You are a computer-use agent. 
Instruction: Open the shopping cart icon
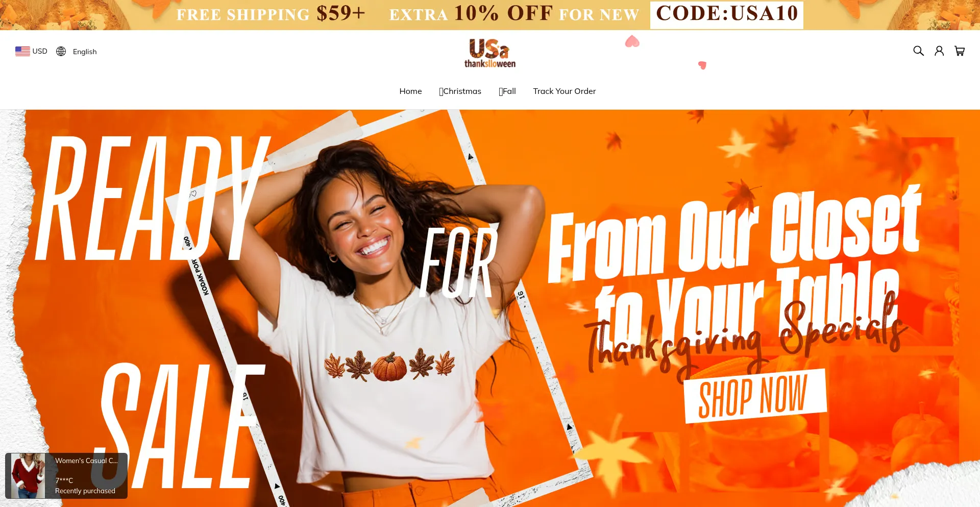pos(960,51)
